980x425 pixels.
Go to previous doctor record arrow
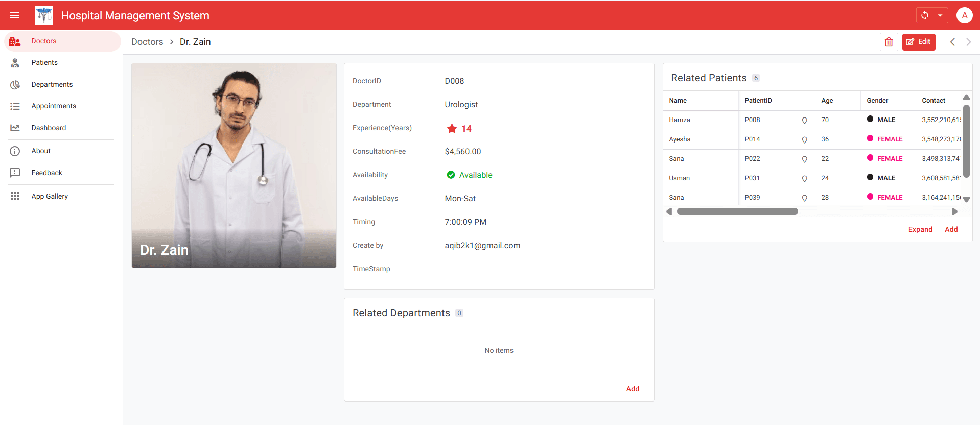(x=952, y=42)
